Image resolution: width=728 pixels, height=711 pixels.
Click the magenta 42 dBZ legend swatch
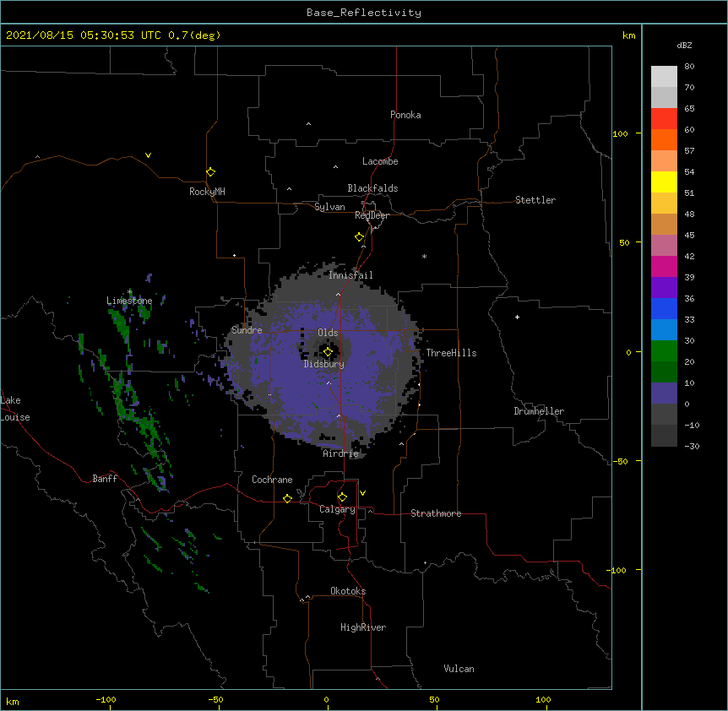664,266
